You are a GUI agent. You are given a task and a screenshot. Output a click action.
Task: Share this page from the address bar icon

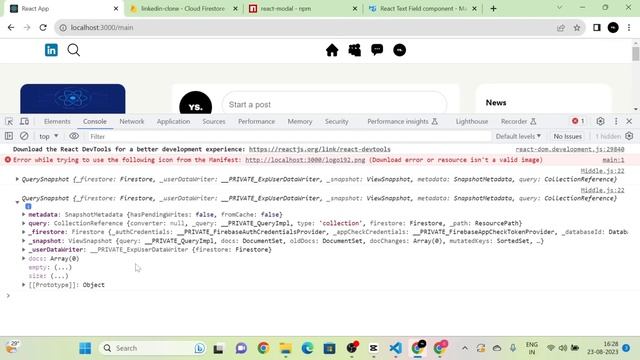[561, 28]
